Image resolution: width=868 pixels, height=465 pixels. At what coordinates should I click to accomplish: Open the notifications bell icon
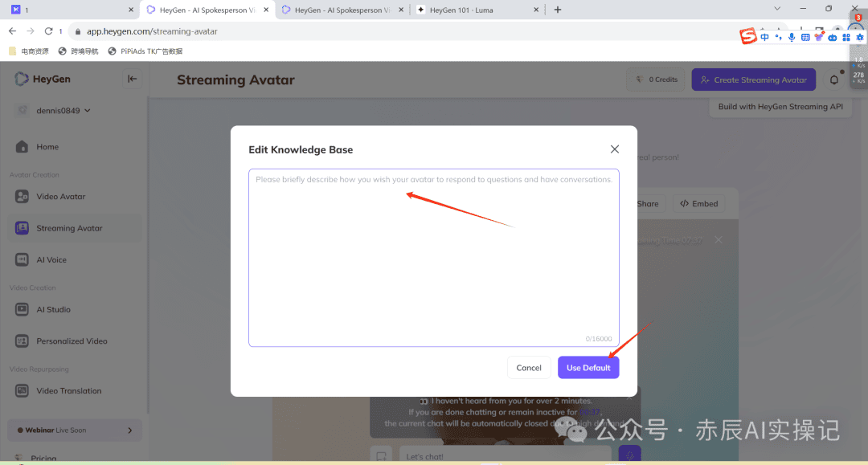pos(833,80)
